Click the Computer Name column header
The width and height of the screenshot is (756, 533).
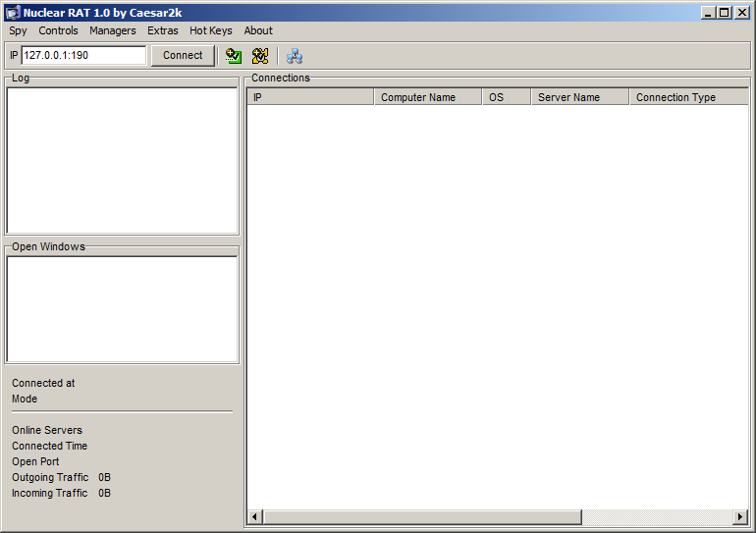coord(427,97)
